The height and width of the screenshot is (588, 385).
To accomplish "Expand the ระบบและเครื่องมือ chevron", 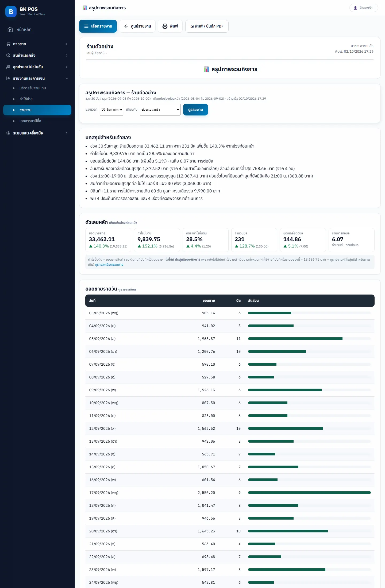I will (67, 133).
